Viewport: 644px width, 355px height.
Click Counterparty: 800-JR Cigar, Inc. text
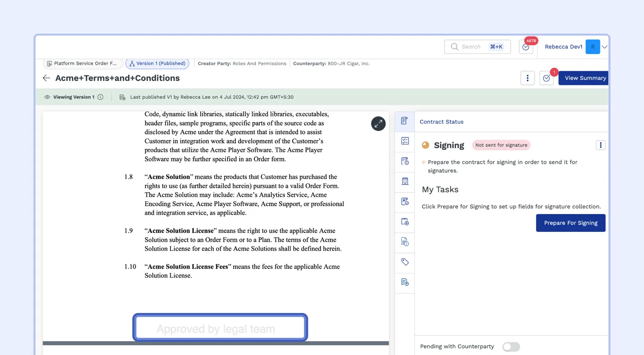(x=331, y=64)
